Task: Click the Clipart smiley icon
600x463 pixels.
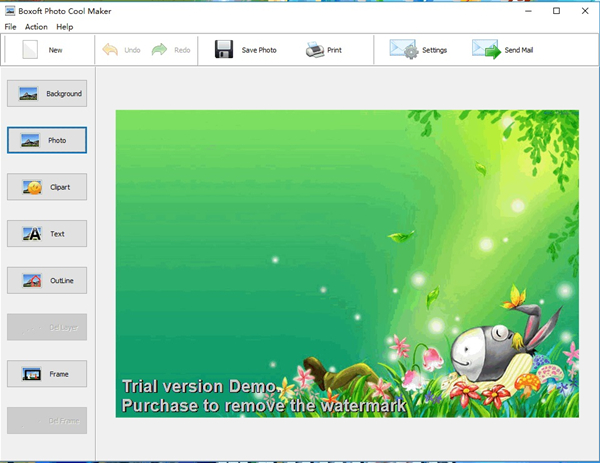Action: pyautogui.click(x=32, y=187)
